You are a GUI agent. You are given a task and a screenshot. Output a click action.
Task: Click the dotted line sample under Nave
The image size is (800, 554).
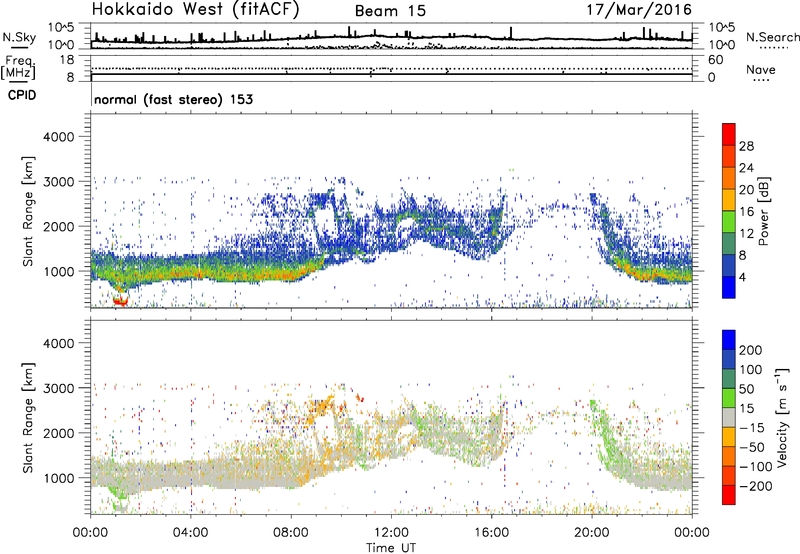click(762, 81)
